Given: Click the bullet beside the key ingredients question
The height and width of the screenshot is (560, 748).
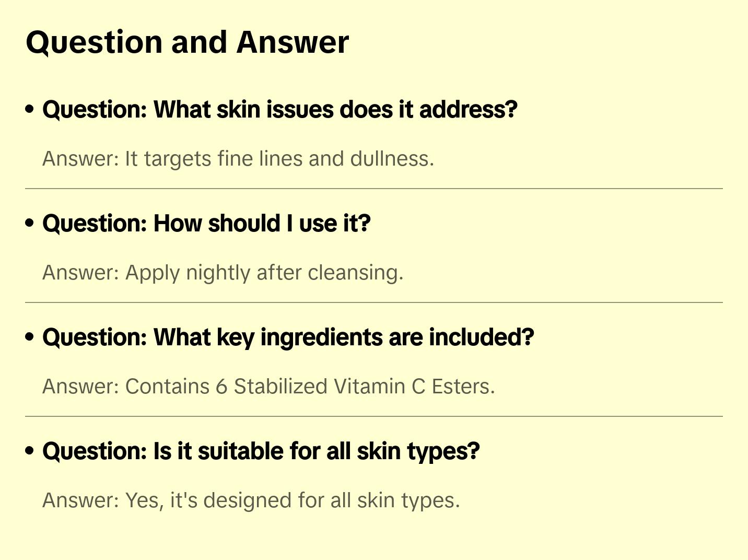Looking at the screenshot, I should pos(30,337).
